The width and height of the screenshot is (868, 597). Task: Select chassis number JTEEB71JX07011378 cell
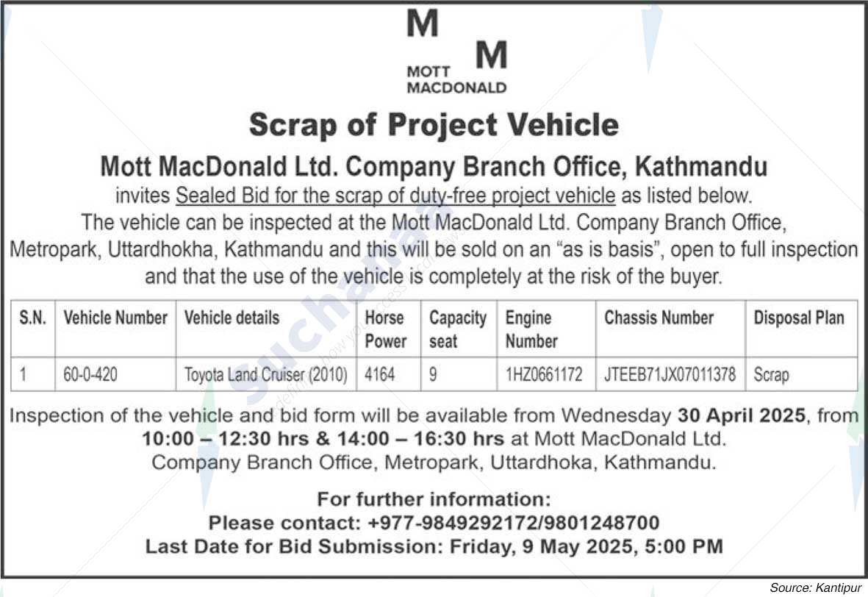pyautogui.click(x=670, y=374)
